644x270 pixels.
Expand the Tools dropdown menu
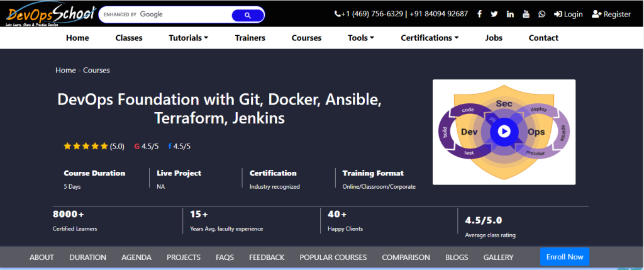point(361,38)
